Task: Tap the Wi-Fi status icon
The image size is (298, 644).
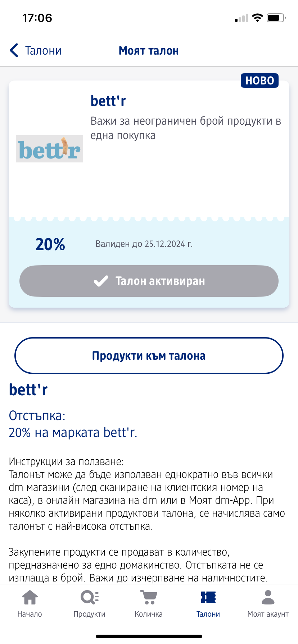Action: pyautogui.click(x=257, y=18)
